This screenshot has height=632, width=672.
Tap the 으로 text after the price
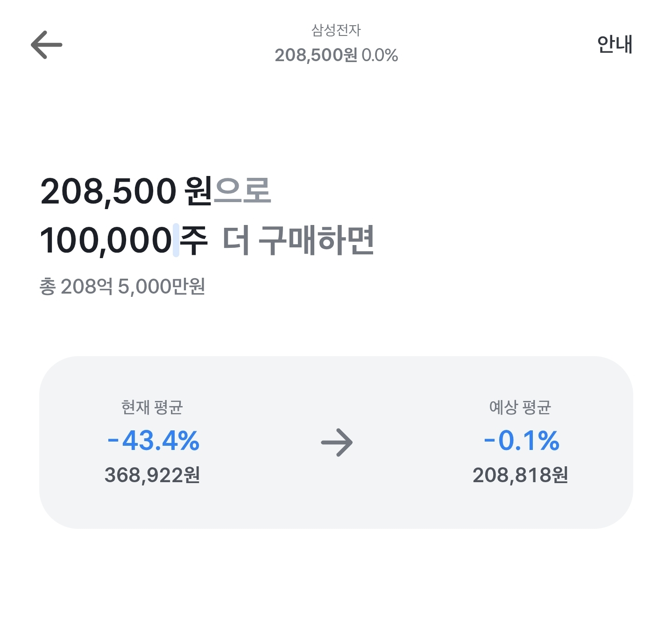(x=242, y=191)
